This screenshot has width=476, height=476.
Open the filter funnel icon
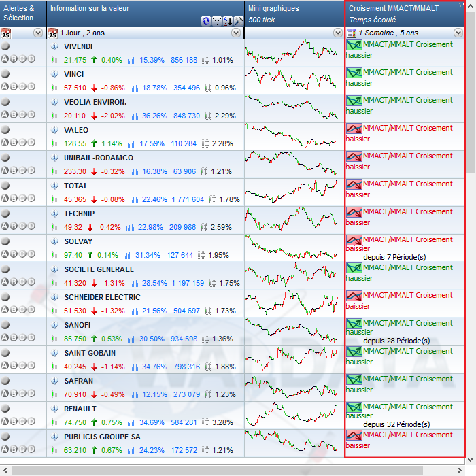click(x=217, y=21)
